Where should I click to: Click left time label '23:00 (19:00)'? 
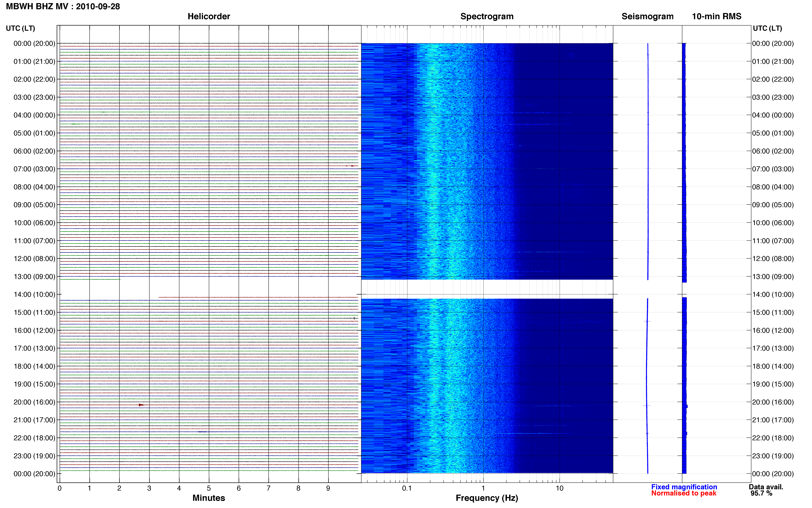point(34,456)
